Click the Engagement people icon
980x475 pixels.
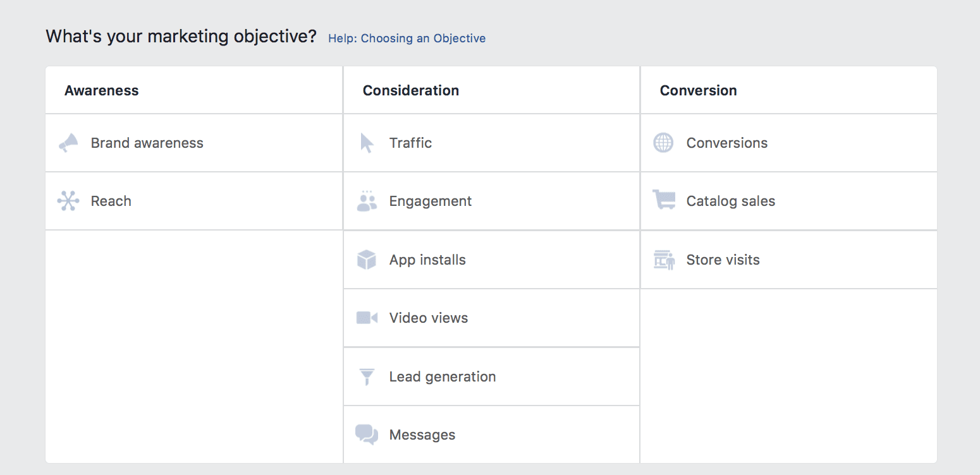[367, 201]
